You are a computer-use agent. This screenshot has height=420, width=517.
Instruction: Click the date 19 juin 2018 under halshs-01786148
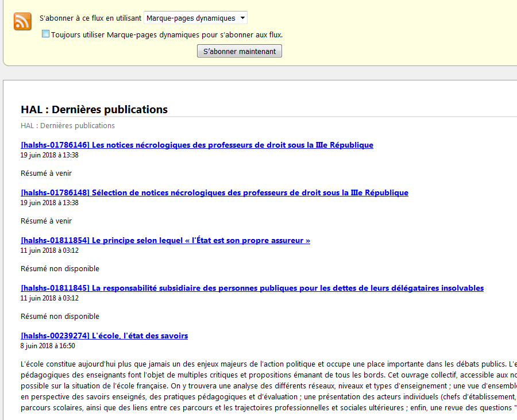tap(49, 203)
